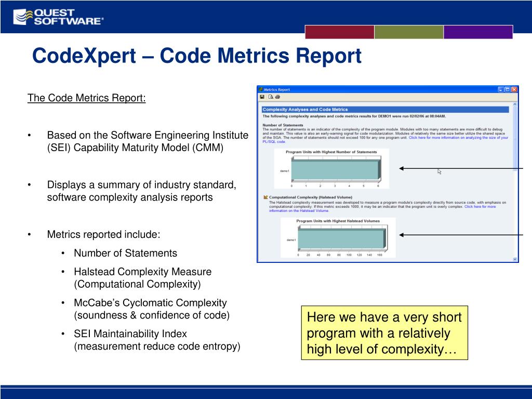This screenshot has height=399, width=532.
Task: Click the SEI Maintainability Index sub-bullet
Action: pyautogui.click(x=157, y=340)
